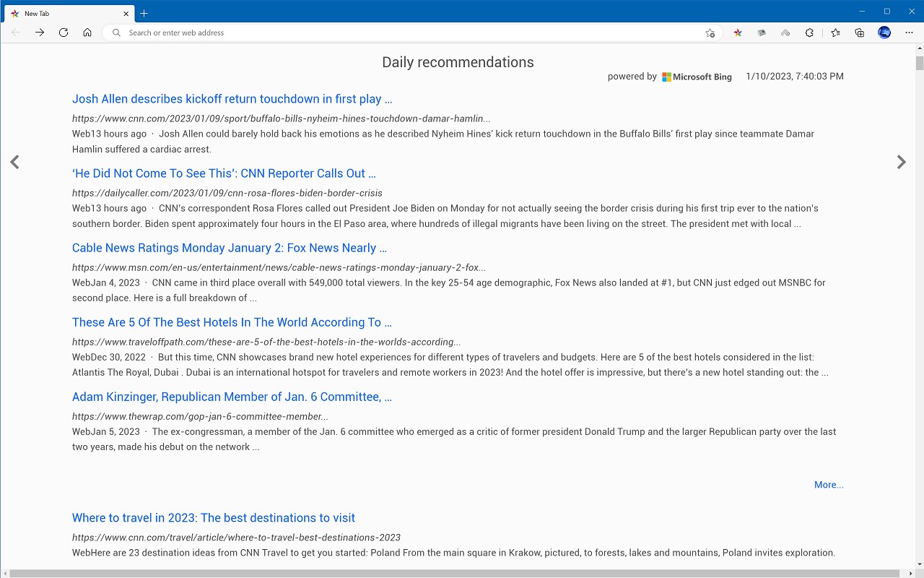Open Cable News Ratings Monday January 2 link
This screenshot has width=924, height=578.
tap(230, 248)
